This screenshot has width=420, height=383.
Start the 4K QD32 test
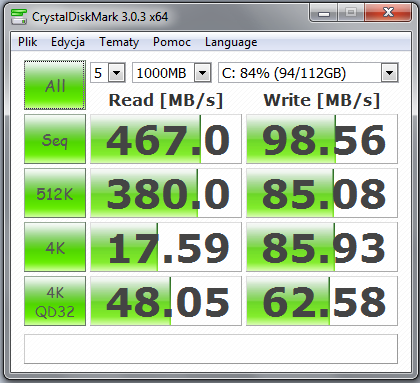[x=55, y=301]
